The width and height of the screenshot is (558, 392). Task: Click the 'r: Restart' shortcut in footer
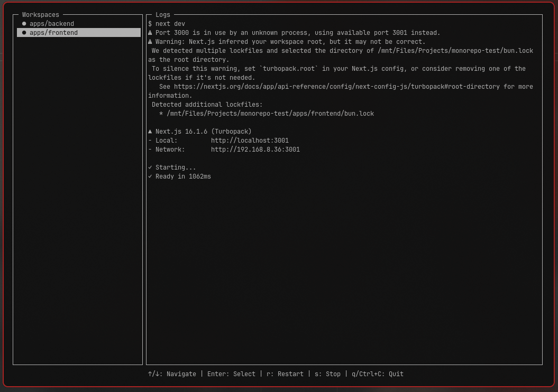pos(285,374)
